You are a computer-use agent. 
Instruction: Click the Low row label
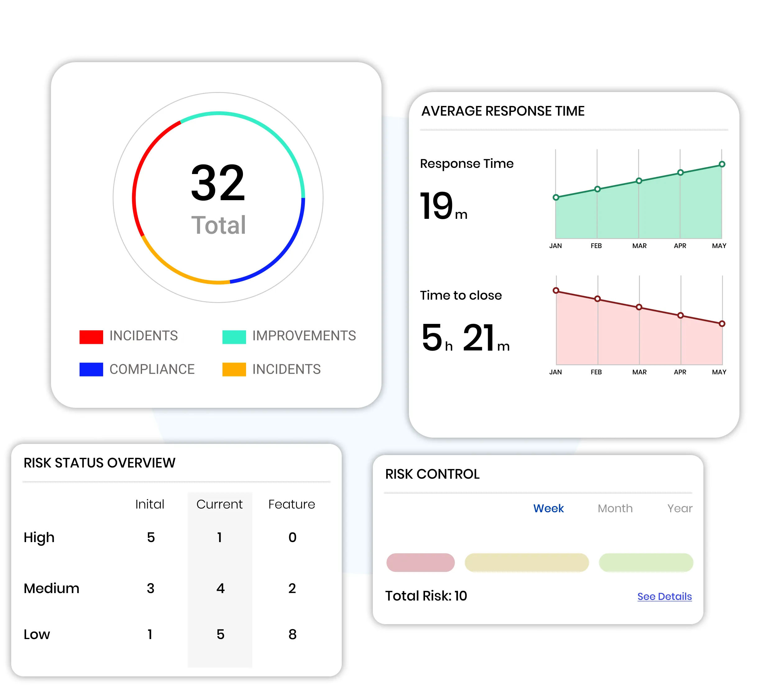click(37, 634)
